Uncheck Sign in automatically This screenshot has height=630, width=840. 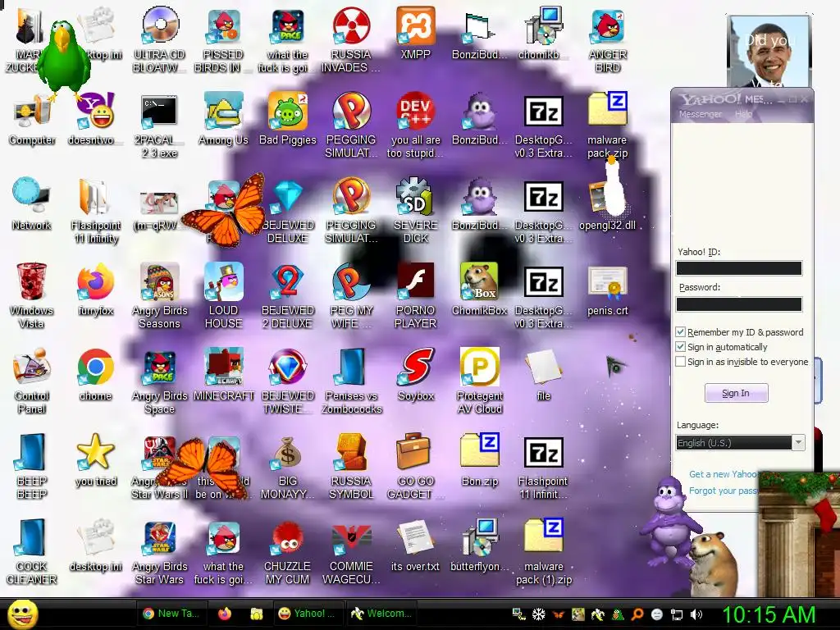[x=680, y=347]
